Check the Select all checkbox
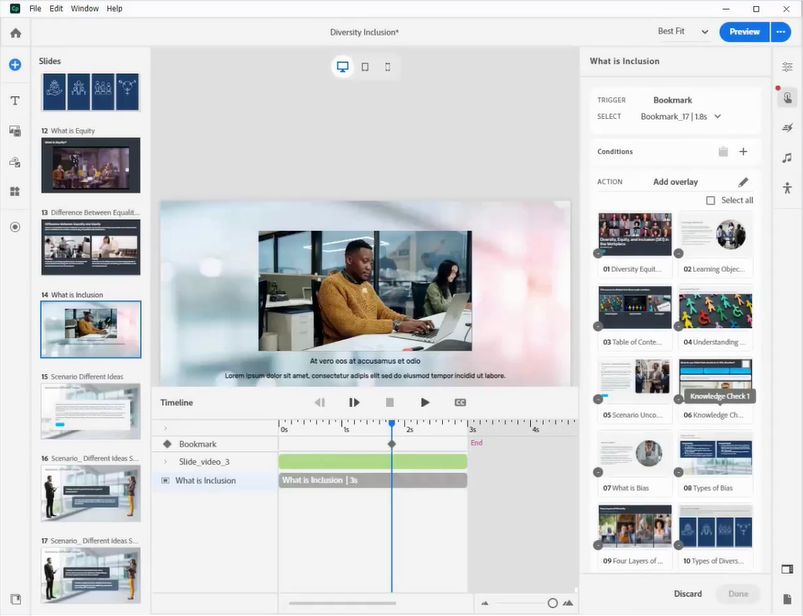 (x=710, y=200)
